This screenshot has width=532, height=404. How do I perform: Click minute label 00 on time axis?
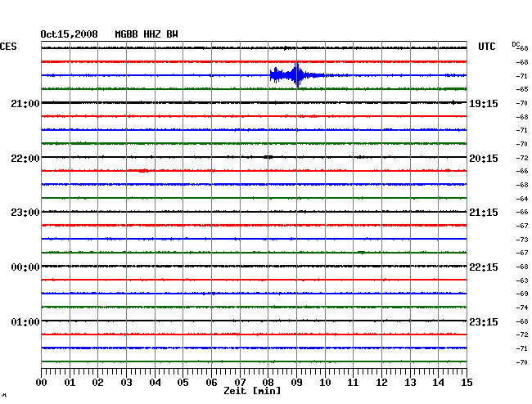(42, 382)
